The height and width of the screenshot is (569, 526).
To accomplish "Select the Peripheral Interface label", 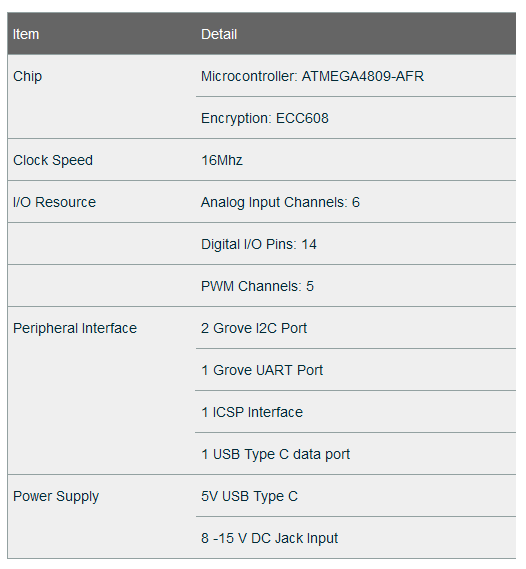I will (x=75, y=328).
